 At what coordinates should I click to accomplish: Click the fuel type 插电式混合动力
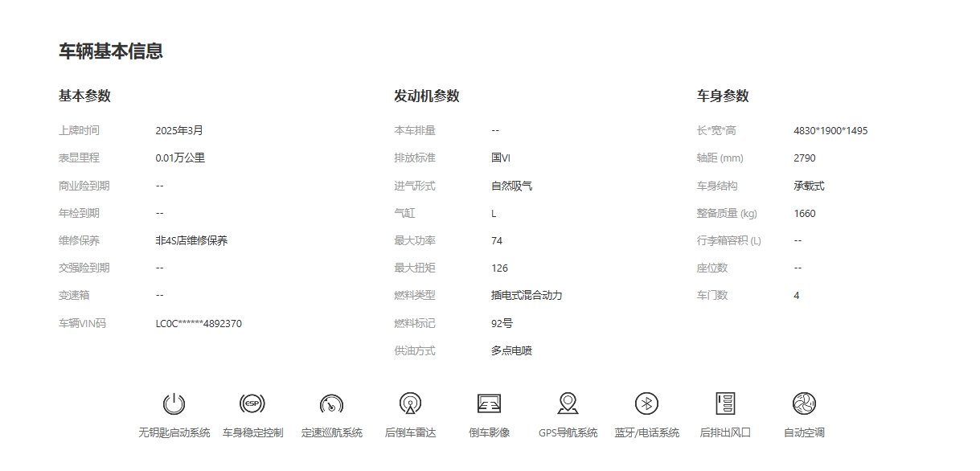(527, 295)
